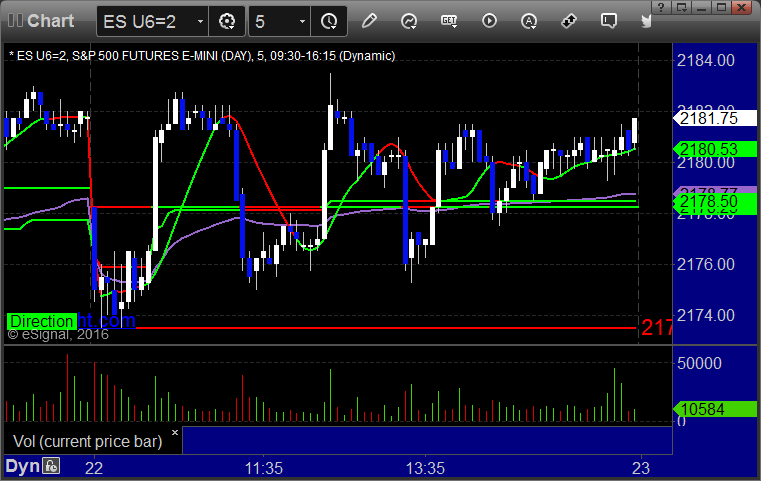Select the pencil drawing tool

(369, 21)
